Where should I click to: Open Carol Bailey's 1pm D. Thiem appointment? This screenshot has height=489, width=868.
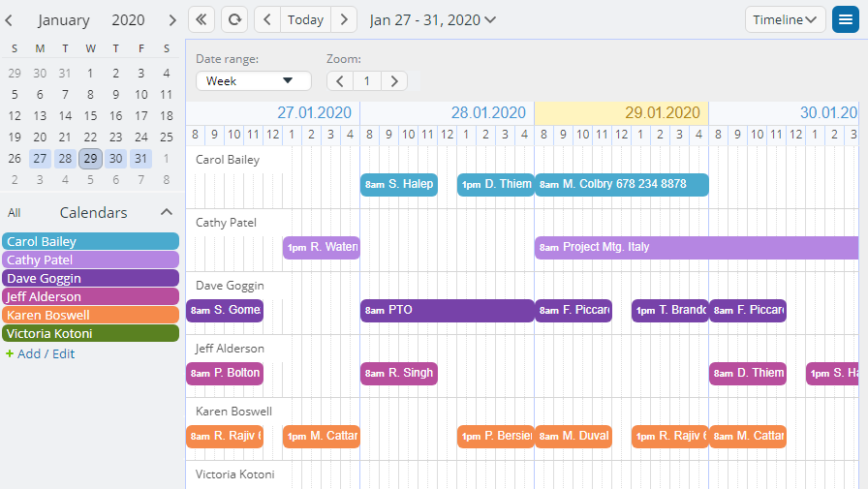[x=495, y=185]
